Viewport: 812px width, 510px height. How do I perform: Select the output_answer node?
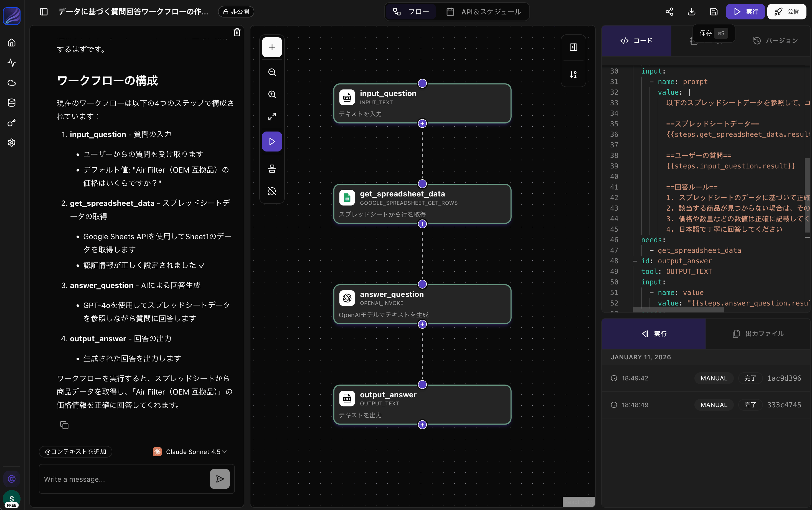click(422, 405)
